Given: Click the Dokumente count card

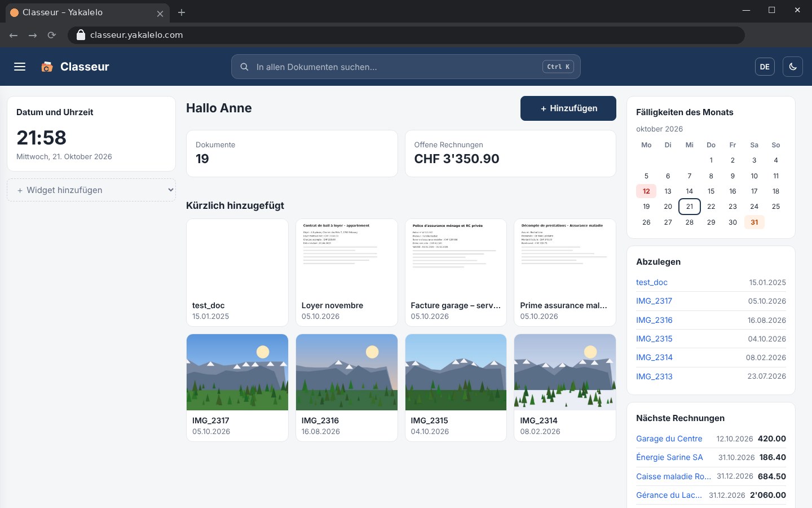Looking at the screenshot, I should [x=292, y=154].
